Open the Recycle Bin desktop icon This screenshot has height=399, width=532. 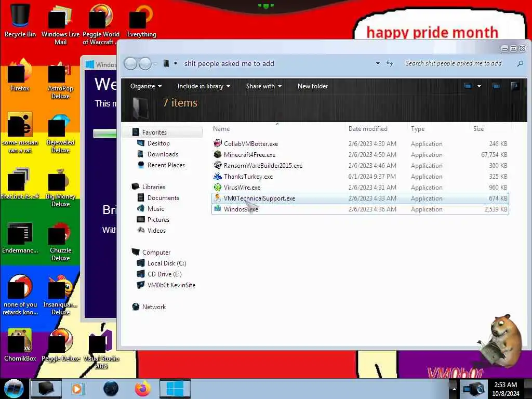pos(20,20)
